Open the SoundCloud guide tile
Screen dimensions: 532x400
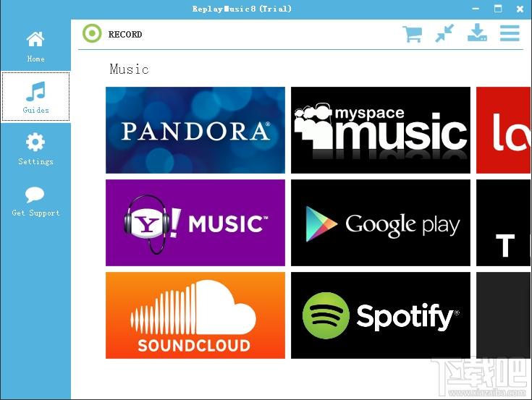pos(195,315)
